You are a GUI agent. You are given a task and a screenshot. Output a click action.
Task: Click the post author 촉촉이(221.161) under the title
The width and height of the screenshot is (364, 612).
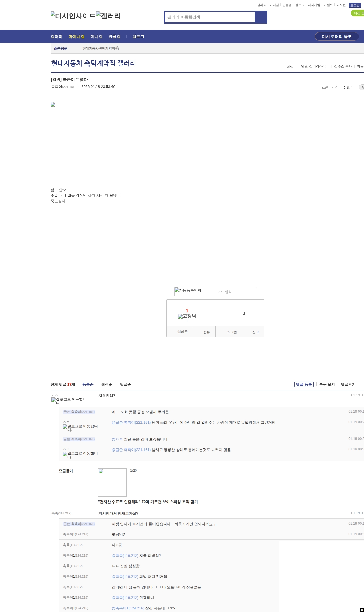point(63,87)
